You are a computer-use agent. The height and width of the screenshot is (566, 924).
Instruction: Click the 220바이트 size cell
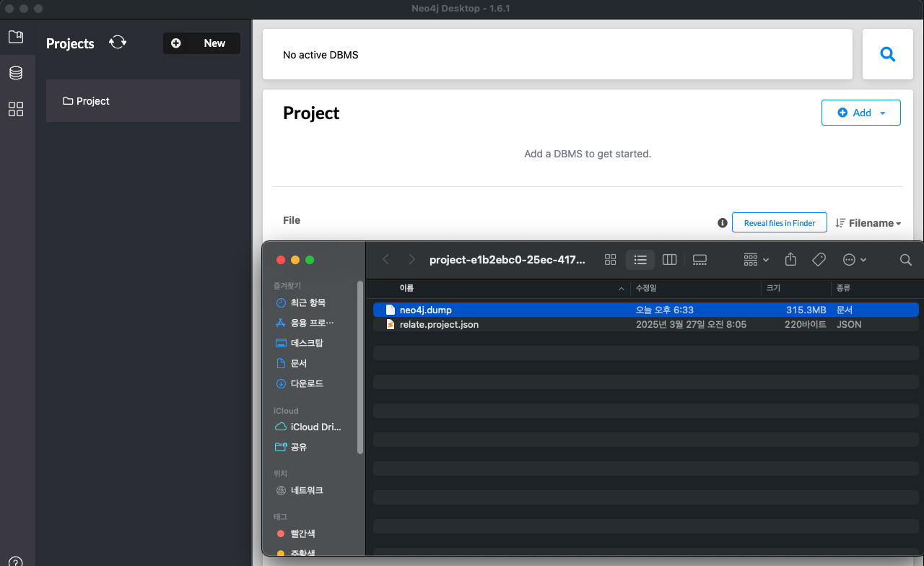(805, 325)
